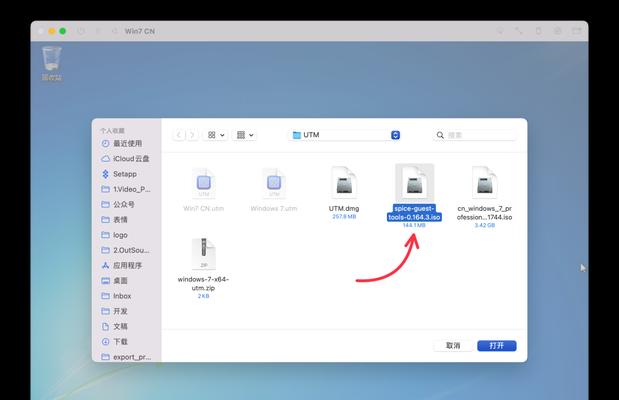The image size is (619, 400).
Task: Select the cn_windows_7_professional iso file icon
Action: point(484,183)
